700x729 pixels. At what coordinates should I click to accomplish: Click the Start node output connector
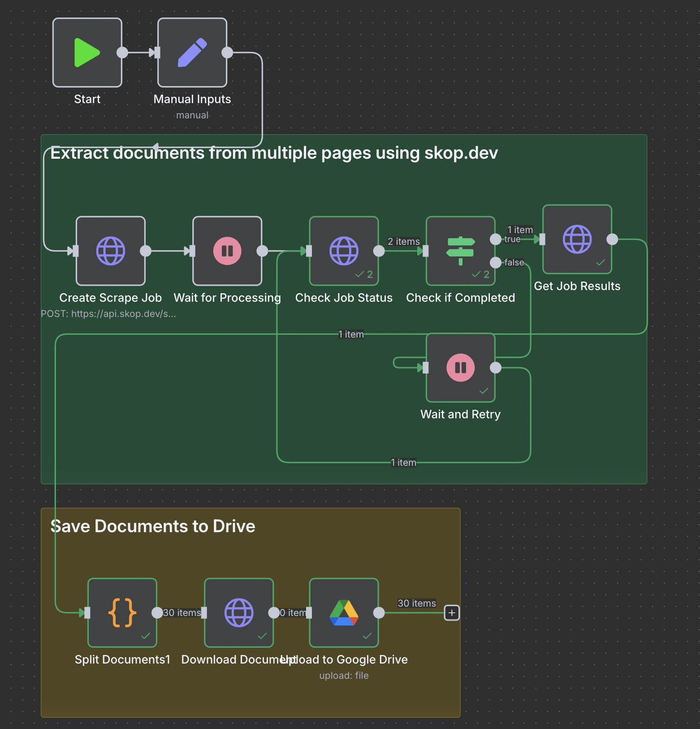tap(122, 52)
